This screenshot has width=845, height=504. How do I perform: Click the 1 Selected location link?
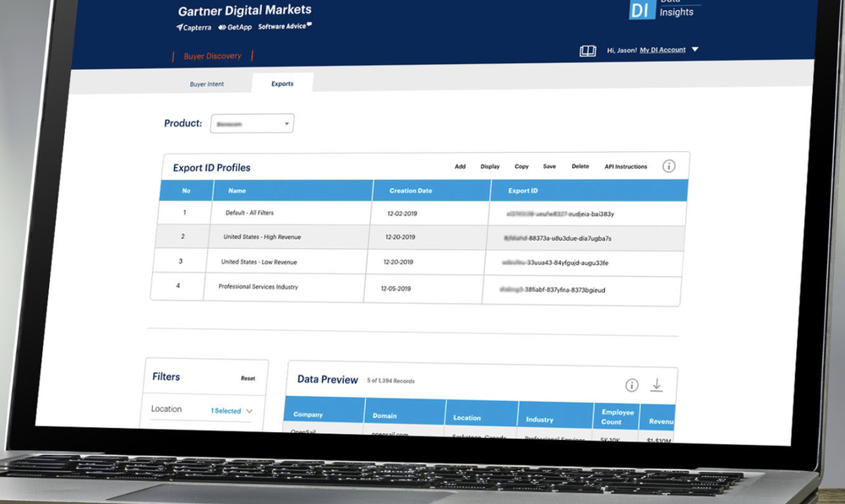click(226, 411)
